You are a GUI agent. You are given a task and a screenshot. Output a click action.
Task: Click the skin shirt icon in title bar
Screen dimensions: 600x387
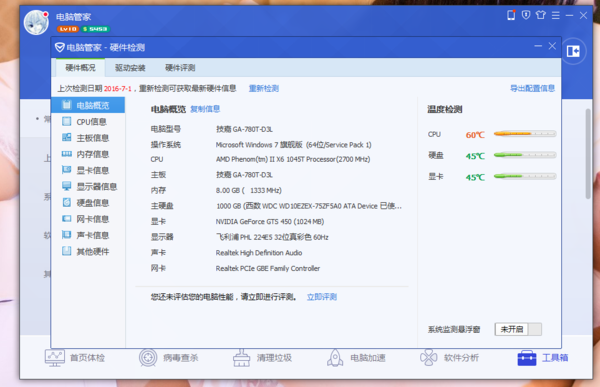541,15
